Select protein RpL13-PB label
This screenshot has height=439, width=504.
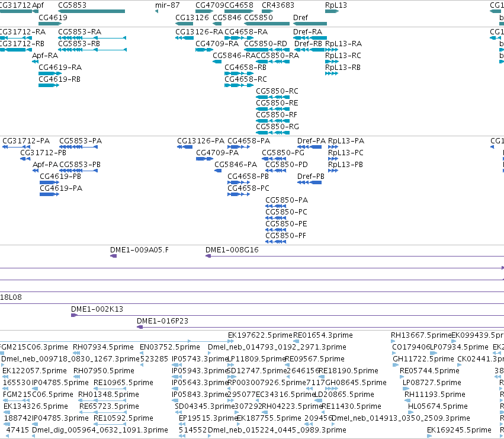(345, 165)
